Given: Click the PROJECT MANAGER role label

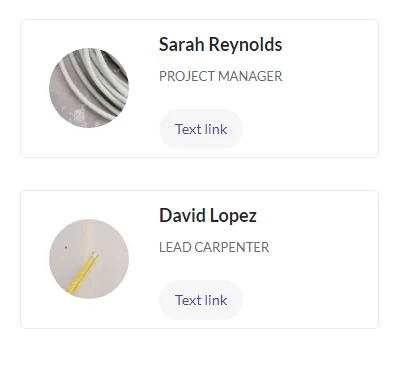Looking at the screenshot, I should click(x=221, y=76).
